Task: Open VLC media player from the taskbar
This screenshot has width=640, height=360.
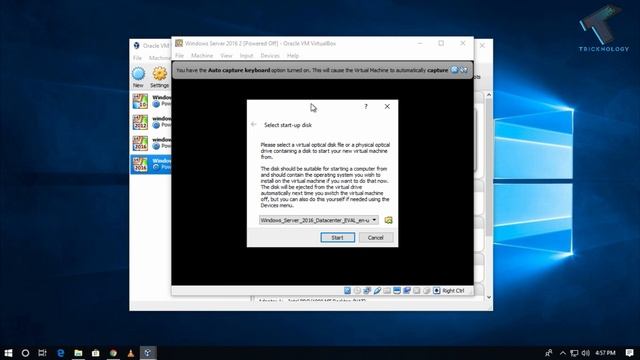Action: (x=131, y=353)
